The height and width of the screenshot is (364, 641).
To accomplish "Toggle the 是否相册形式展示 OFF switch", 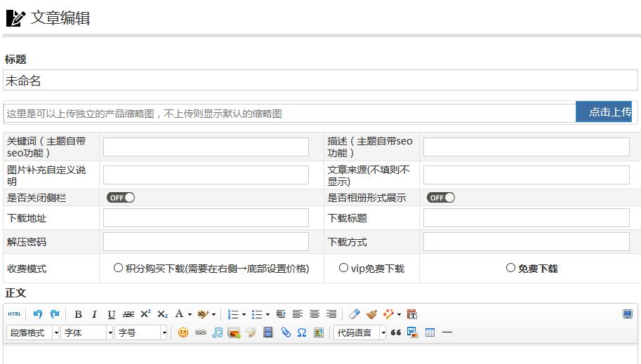I will pyautogui.click(x=441, y=198).
